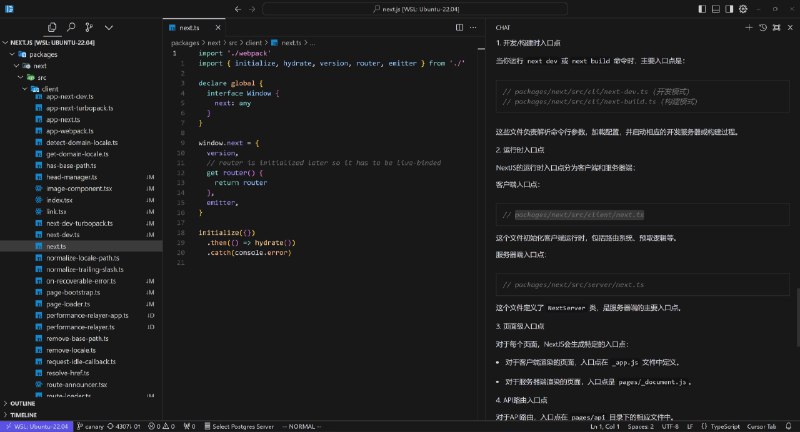Open the Search view icon
800x432 pixels.
[x=71, y=27]
